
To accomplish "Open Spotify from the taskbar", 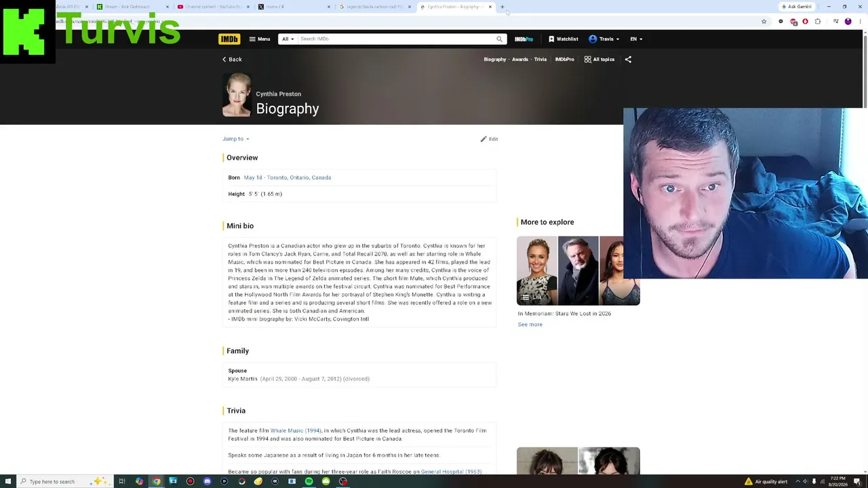I will coord(309,482).
